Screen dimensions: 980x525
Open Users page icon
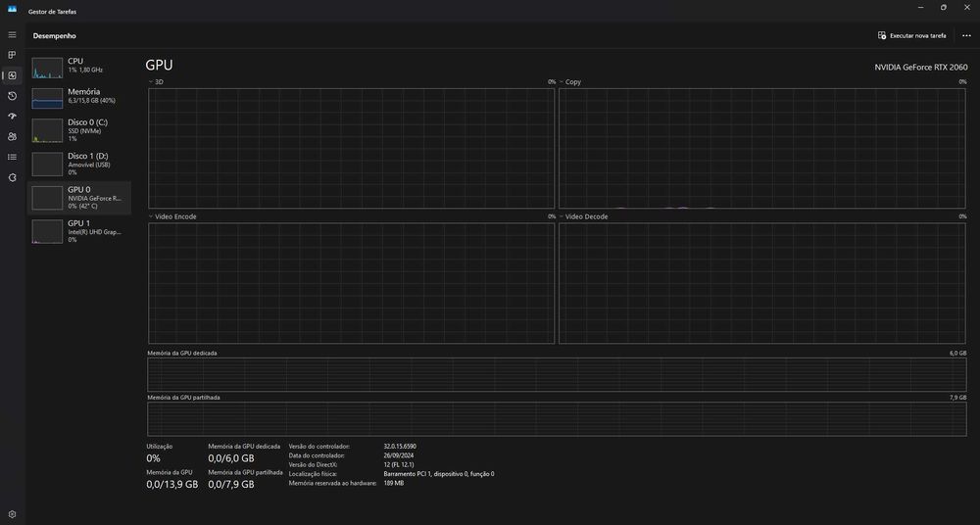point(12,137)
